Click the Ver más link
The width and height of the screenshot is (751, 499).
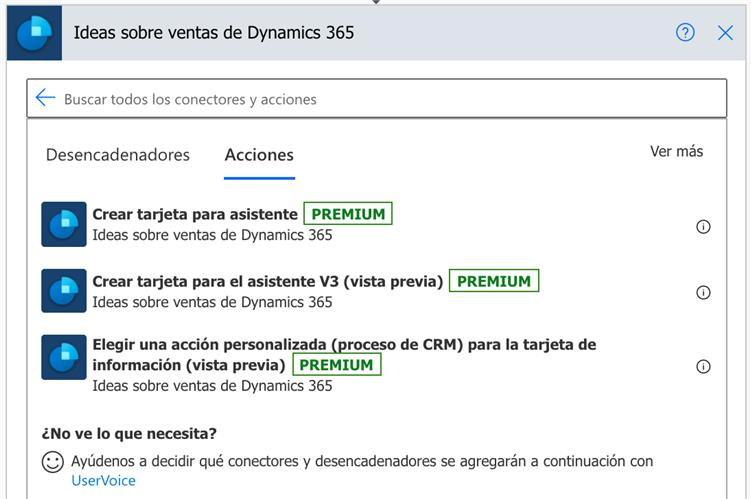click(x=676, y=151)
